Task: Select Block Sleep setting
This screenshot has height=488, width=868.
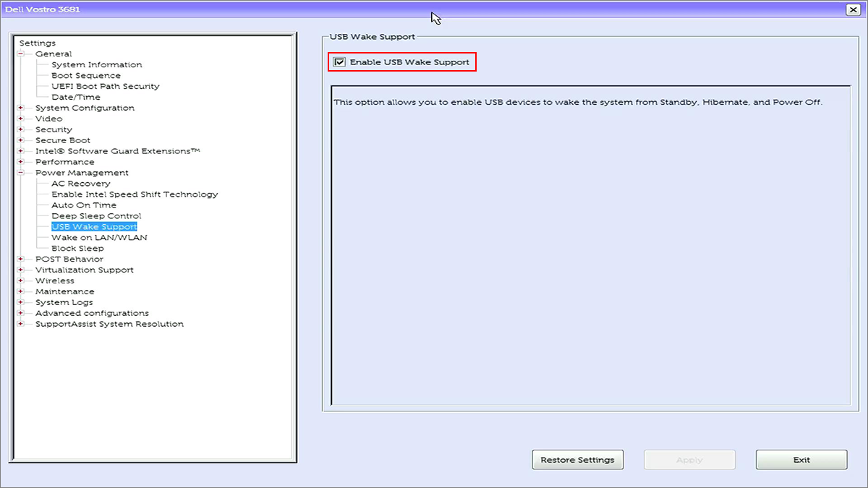Action: (77, 249)
